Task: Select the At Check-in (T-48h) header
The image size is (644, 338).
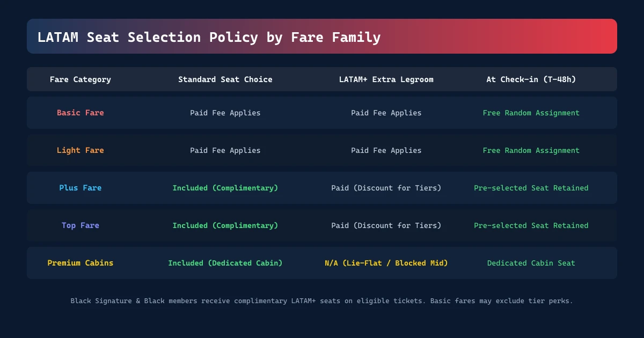Action: pyautogui.click(x=531, y=79)
